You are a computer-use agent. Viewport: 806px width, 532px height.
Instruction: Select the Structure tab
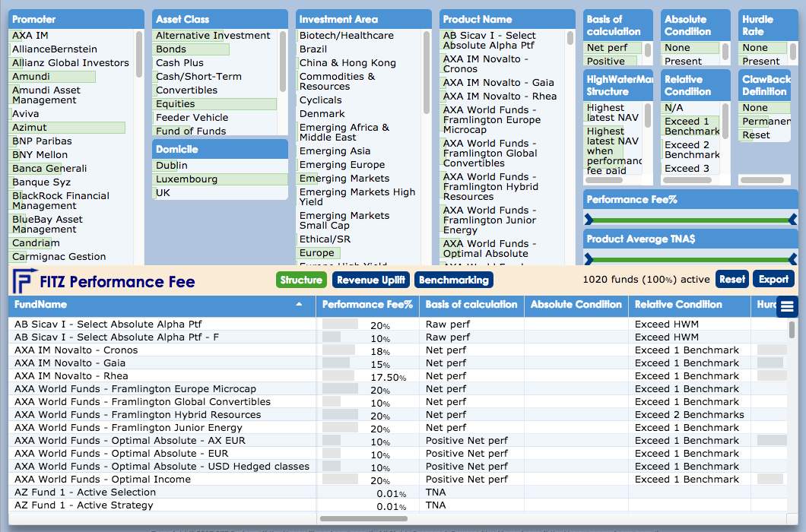tap(301, 280)
